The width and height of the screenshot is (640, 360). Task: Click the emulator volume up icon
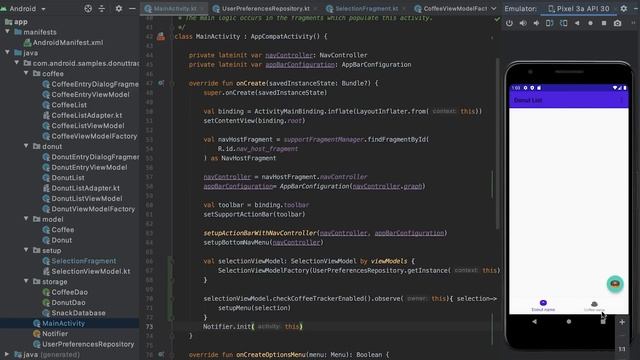523,23
